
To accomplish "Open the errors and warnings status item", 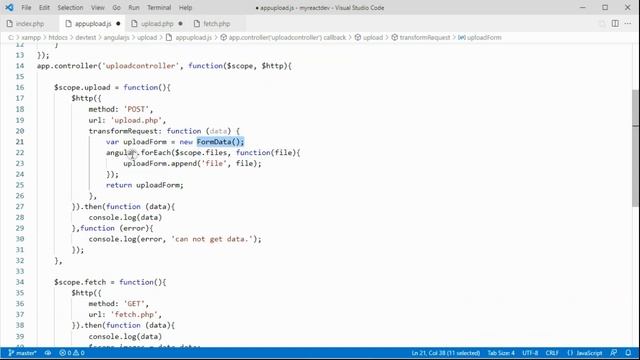I will pos(72,353).
